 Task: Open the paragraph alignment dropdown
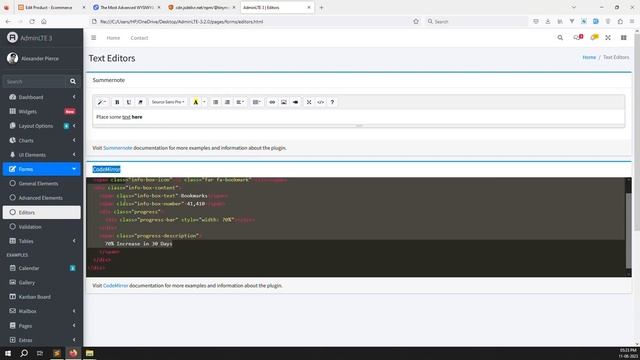click(x=240, y=102)
